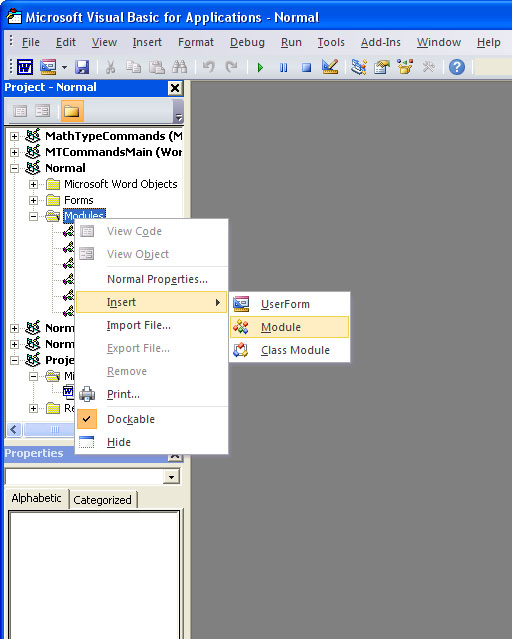The height and width of the screenshot is (639, 512).
Task: Select the Microsoft Word Objects folder
Action: pos(121,184)
